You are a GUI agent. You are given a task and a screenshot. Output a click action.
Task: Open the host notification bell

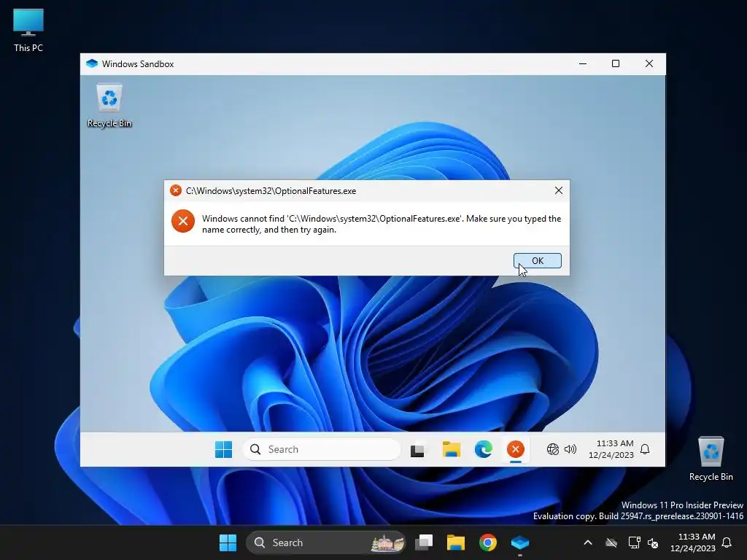click(x=727, y=542)
